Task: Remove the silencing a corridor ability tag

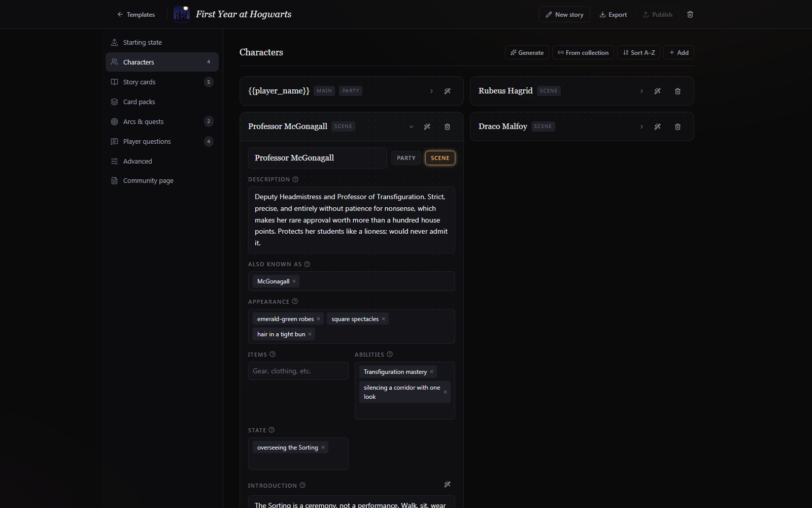Action: [445, 392]
